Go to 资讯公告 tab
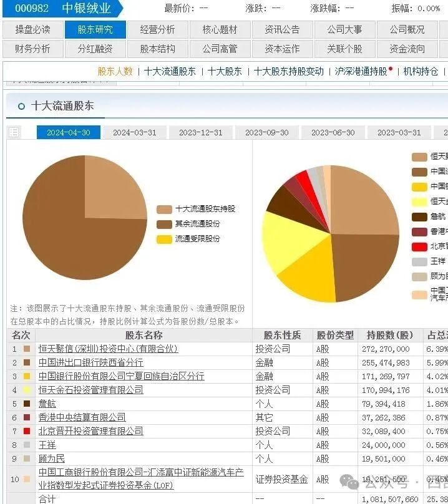The image size is (448, 504). (283, 29)
